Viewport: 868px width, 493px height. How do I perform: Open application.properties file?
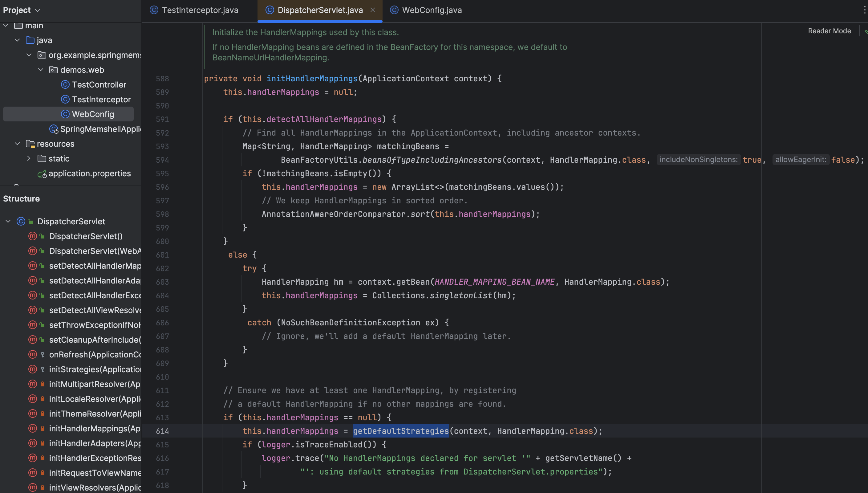pos(89,173)
